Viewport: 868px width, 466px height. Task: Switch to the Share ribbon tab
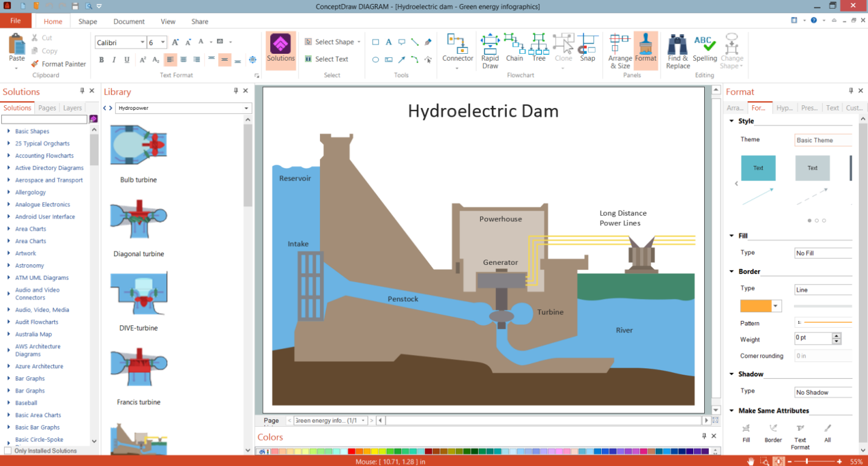click(200, 21)
